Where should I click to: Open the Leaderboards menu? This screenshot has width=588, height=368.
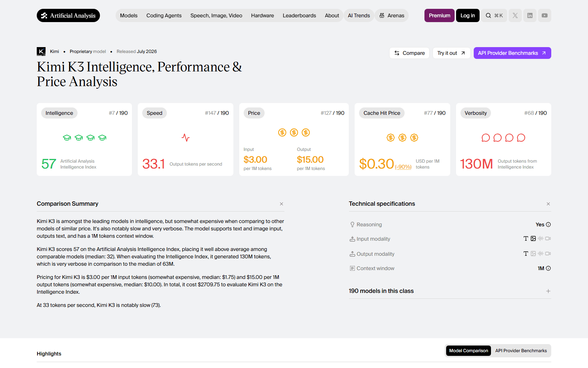[x=299, y=15]
